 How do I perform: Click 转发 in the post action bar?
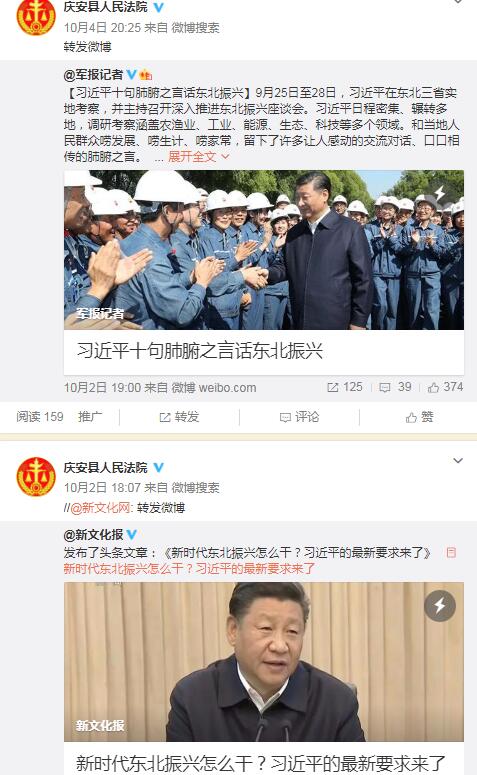point(179,417)
